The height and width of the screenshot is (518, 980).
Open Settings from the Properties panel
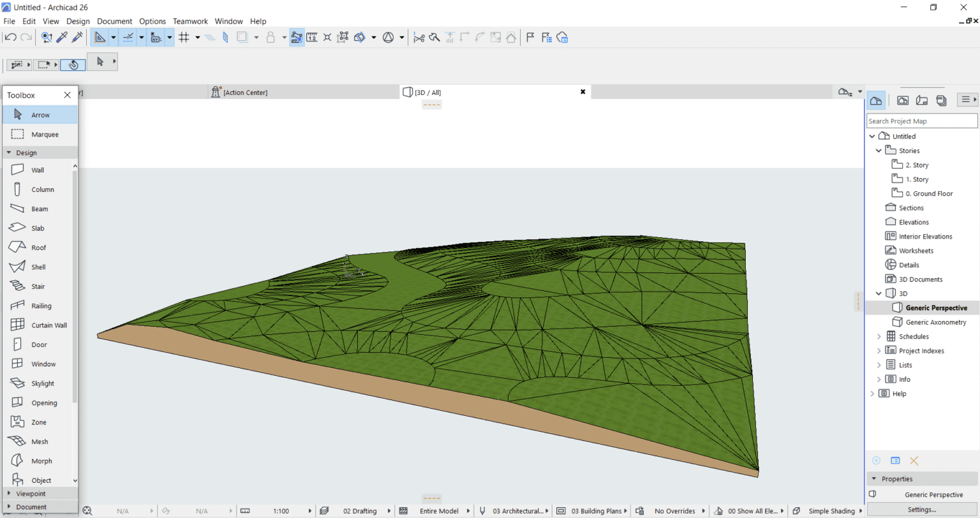921,508
